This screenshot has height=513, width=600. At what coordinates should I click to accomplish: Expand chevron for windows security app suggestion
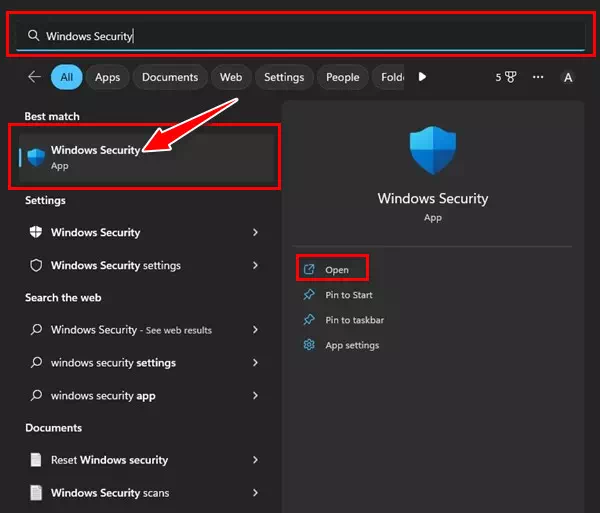click(255, 395)
